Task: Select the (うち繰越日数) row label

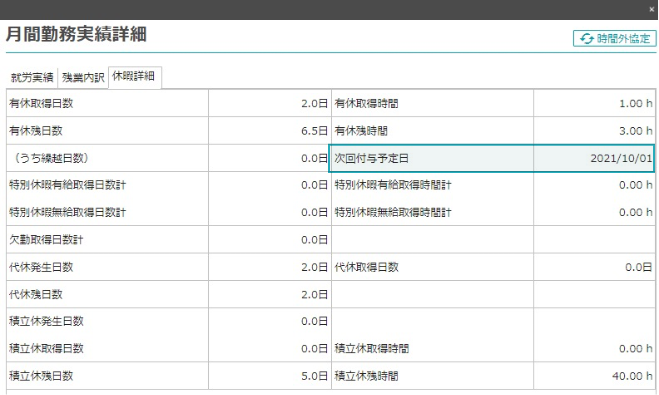Action: [x=51, y=158]
